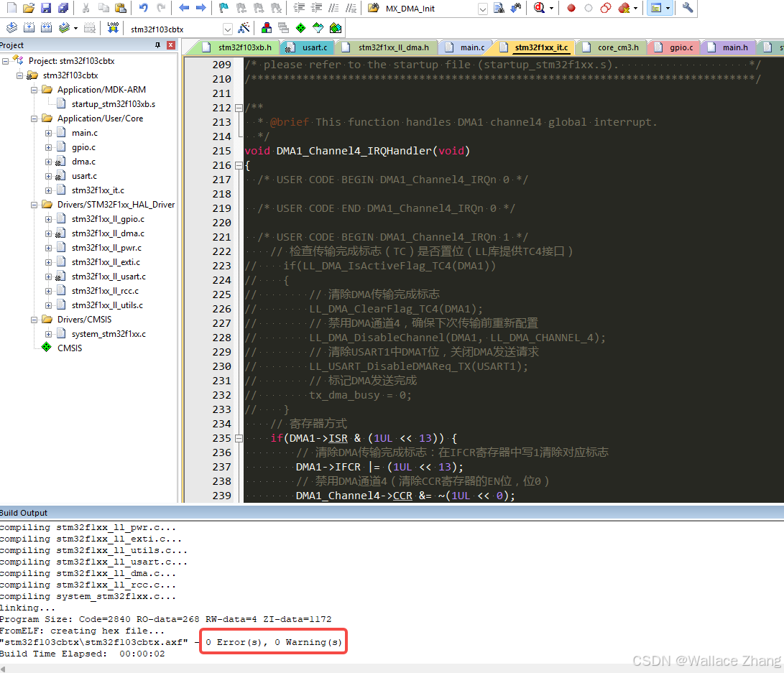784x673 pixels.
Task: Collapse the Application/MDK-ARM group
Action: (34, 90)
